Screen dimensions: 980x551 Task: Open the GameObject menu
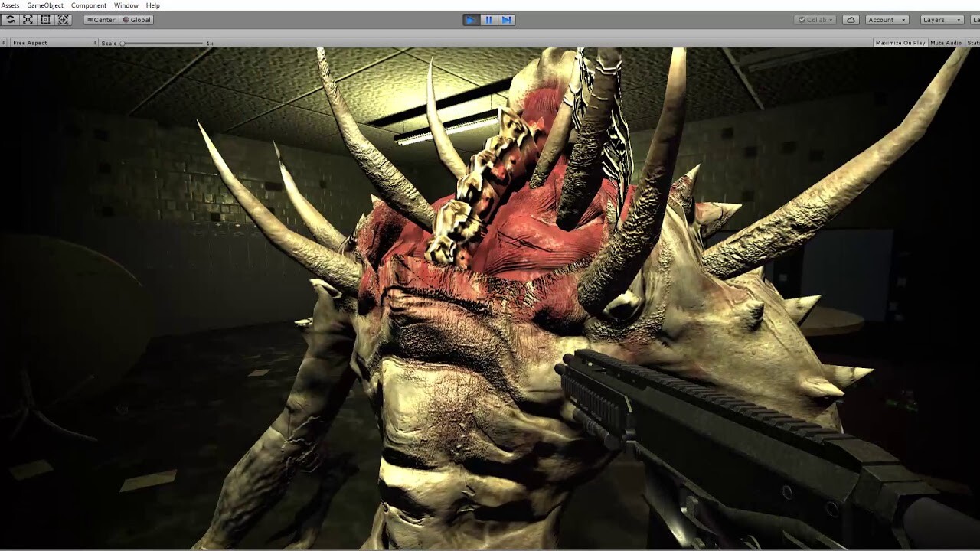(x=45, y=5)
